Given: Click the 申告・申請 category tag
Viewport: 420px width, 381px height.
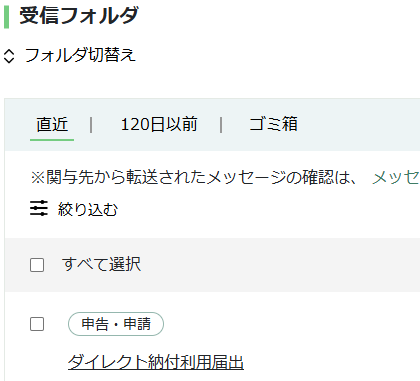Looking at the screenshot, I should 116,324.
